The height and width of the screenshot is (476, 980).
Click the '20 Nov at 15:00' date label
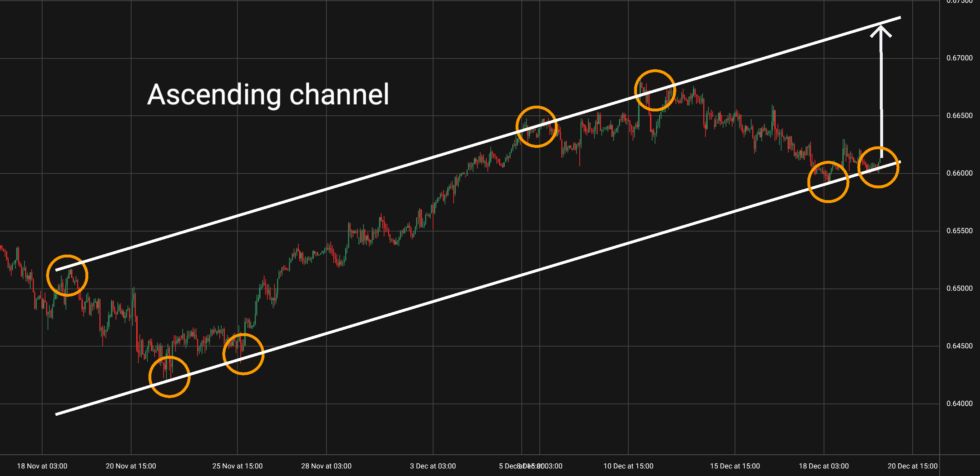pos(131,466)
